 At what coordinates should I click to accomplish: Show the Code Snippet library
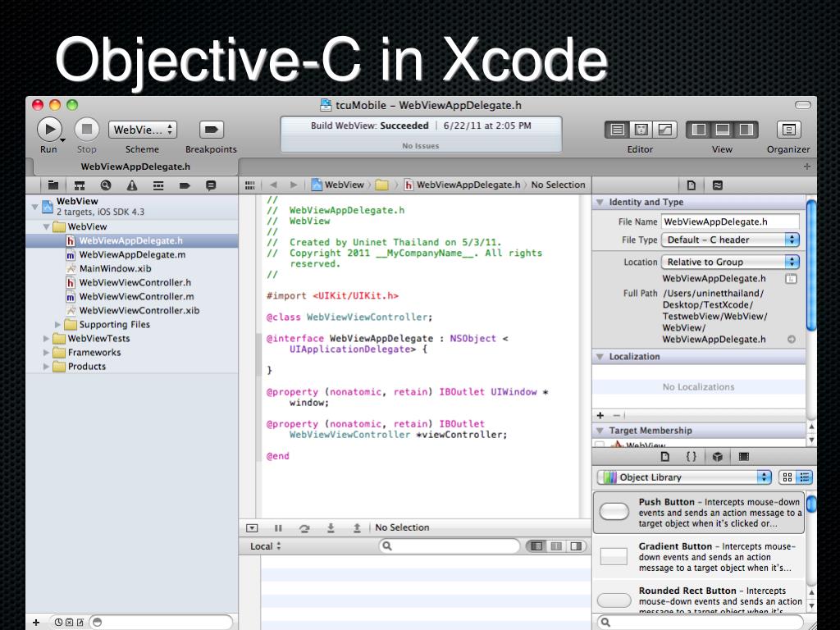click(692, 457)
